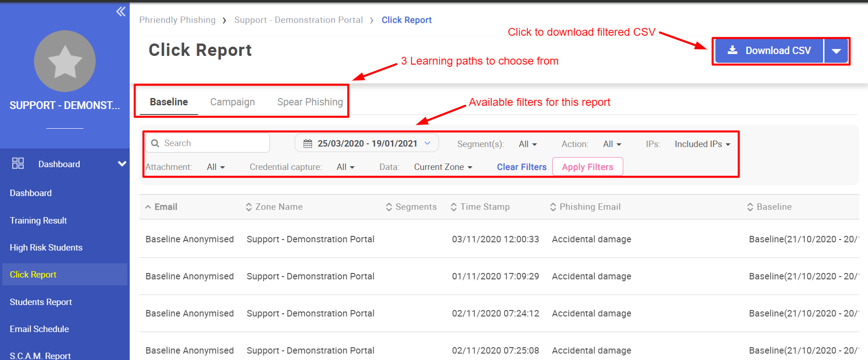868x360 pixels.
Task: Expand the Dashboard sidebar section chevron
Action: tap(122, 164)
